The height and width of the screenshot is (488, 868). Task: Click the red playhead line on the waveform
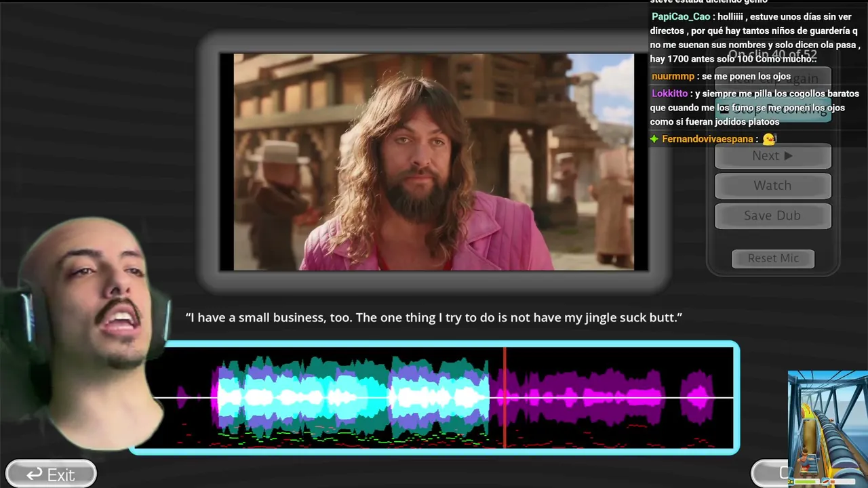point(505,397)
